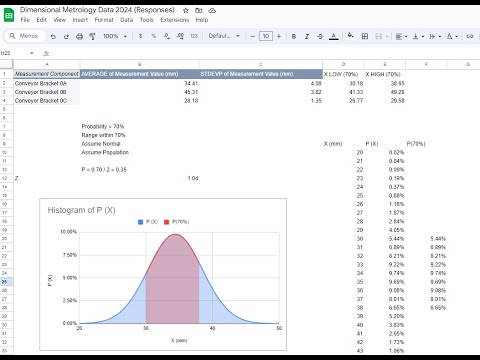Image resolution: width=480 pixels, height=360 pixels.
Task: Select the 'X HIGH (70%)' header cell
Action: (385, 74)
